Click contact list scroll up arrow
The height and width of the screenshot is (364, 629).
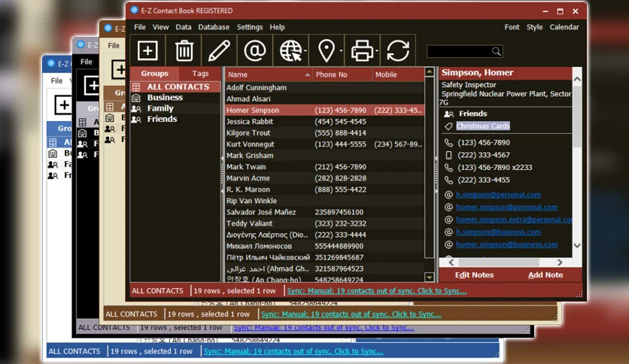click(x=429, y=72)
